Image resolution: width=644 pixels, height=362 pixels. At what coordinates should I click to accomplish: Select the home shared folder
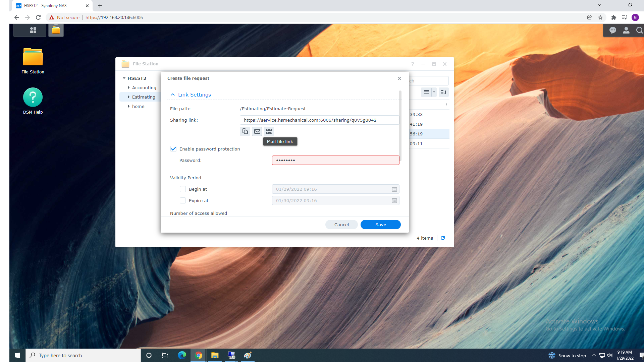[x=138, y=106]
